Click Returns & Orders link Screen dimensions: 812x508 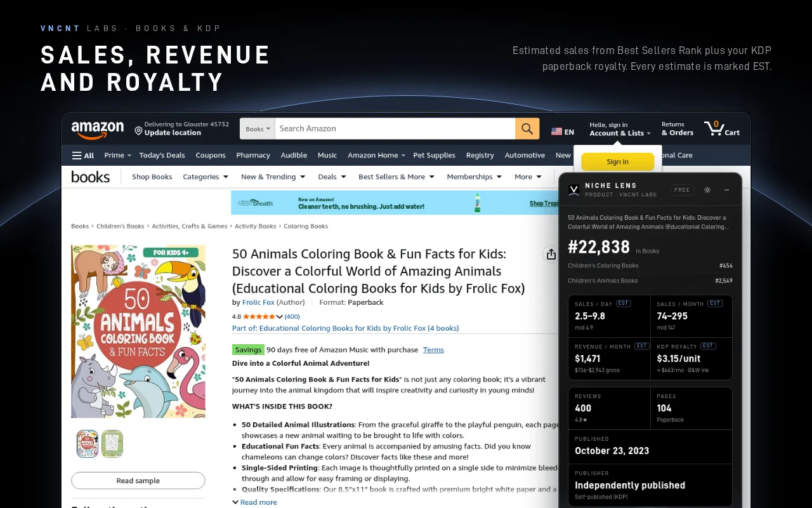678,129
